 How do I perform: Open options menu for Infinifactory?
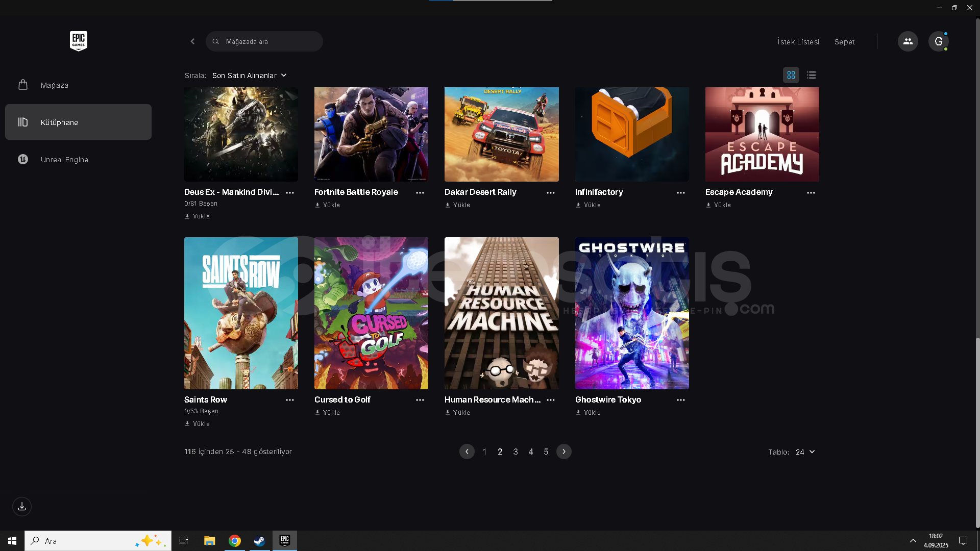click(681, 193)
